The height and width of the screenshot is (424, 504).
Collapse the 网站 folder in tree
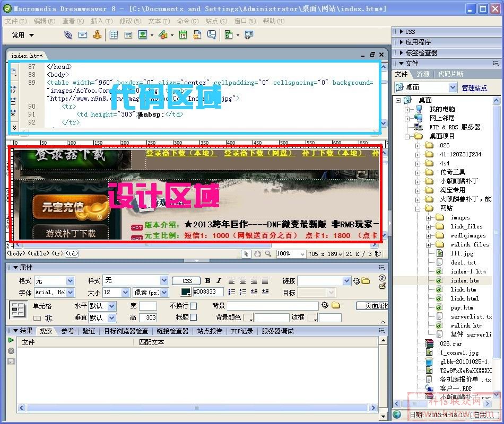[418, 209]
